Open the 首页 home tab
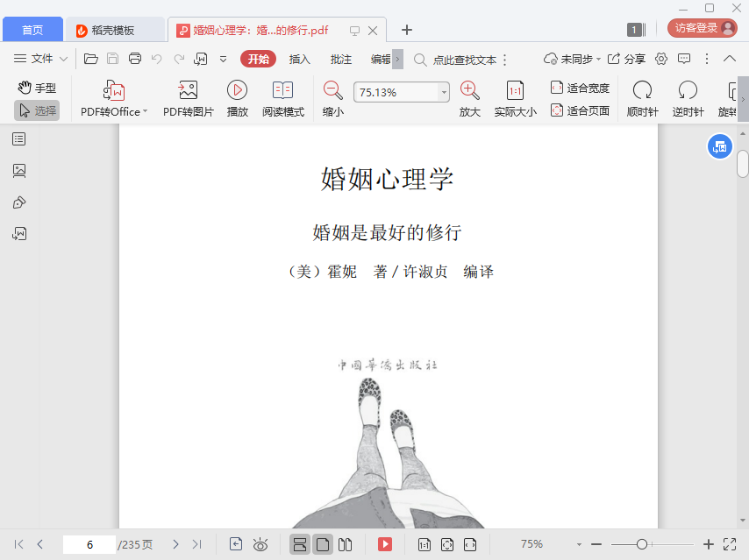 32,30
